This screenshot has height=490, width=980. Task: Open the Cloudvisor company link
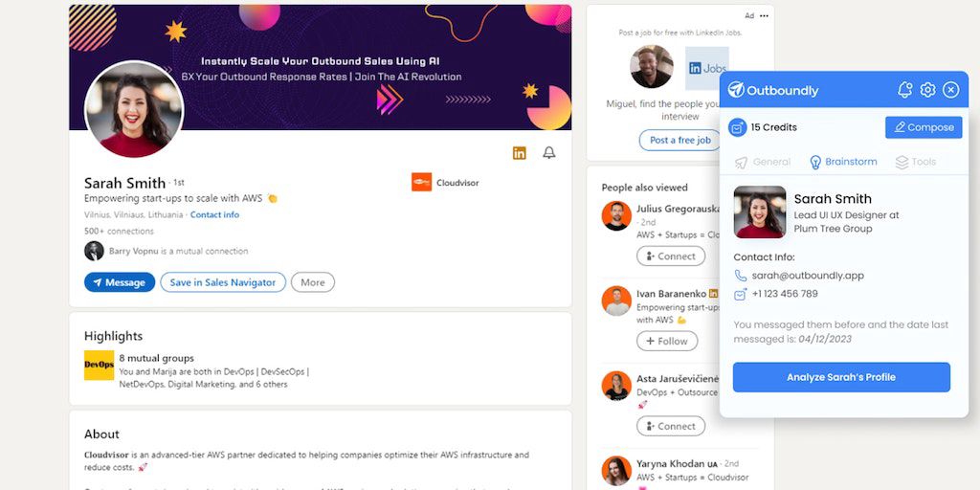[457, 183]
